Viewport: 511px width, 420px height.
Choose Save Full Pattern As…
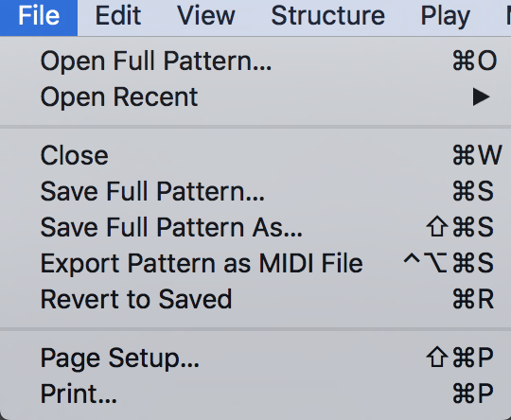(255, 227)
